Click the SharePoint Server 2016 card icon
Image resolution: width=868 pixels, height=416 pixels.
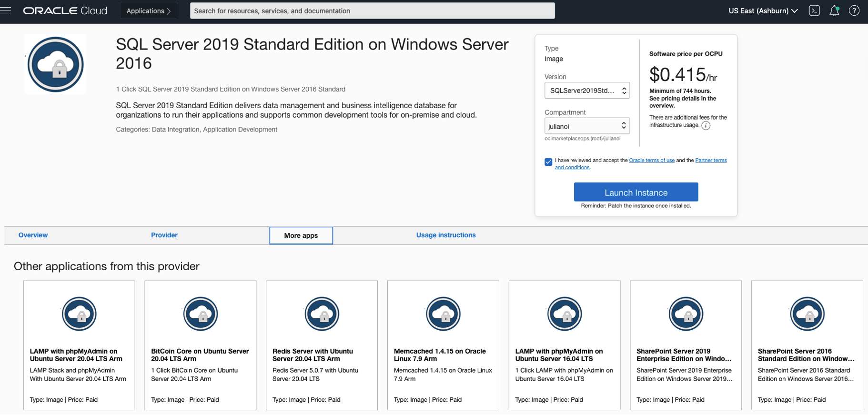[x=807, y=314]
